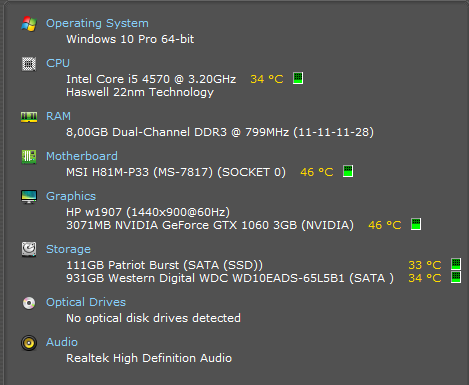The width and height of the screenshot is (469, 385).
Task: Click the Audio speaker icon
Action: pos(29,343)
